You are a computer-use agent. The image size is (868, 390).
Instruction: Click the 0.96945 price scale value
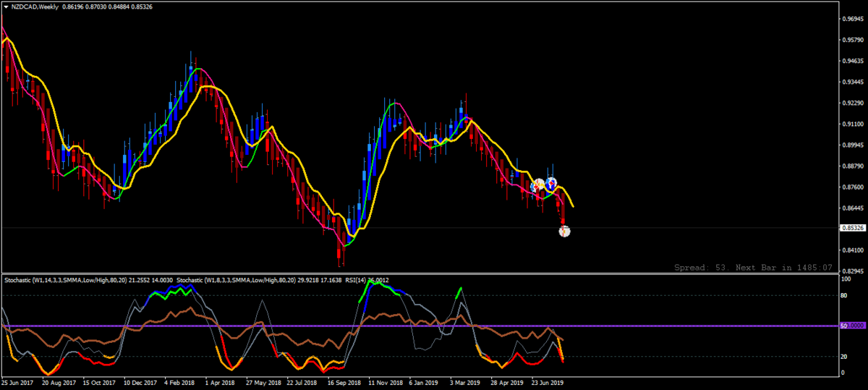tap(854, 20)
